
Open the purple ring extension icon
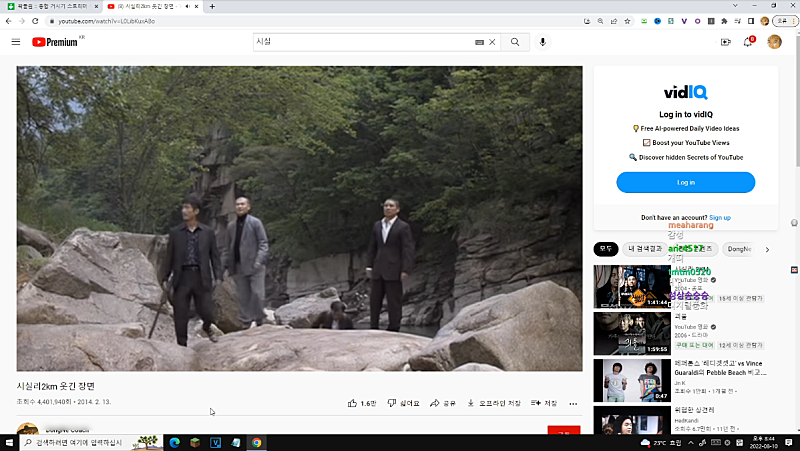(697, 21)
